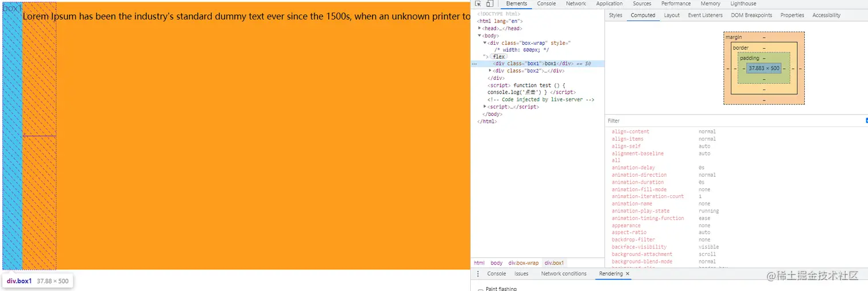This screenshot has height=291, width=868.
Task: Select div.box1 in the breadcrumb bar
Action: tap(554, 263)
